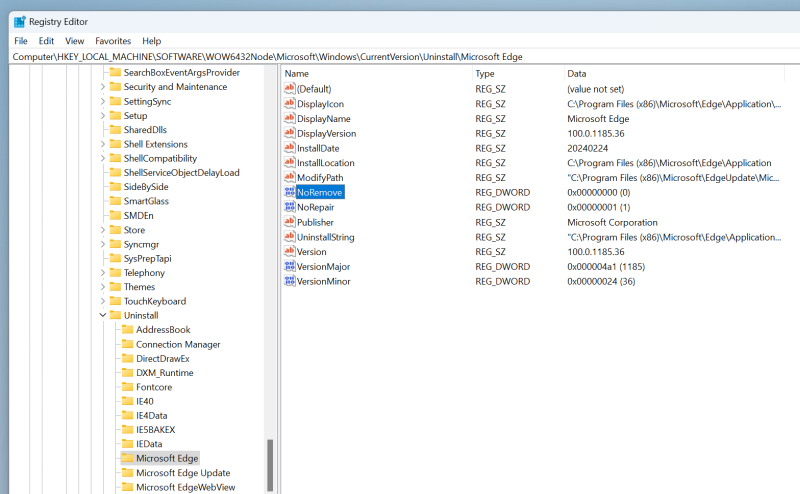
Task: Expand the Themes key arrow
Action: point(103,287)
